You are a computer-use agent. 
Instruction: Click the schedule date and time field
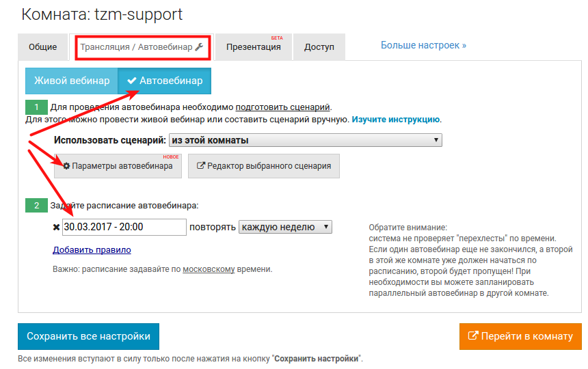[124, 227]
